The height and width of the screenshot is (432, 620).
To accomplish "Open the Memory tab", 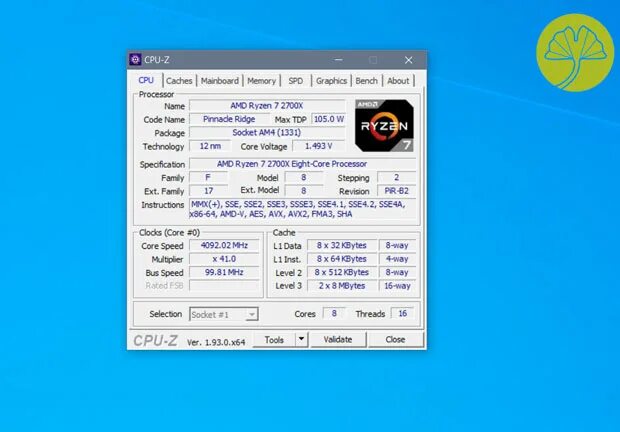I will (x=261, y=81).
